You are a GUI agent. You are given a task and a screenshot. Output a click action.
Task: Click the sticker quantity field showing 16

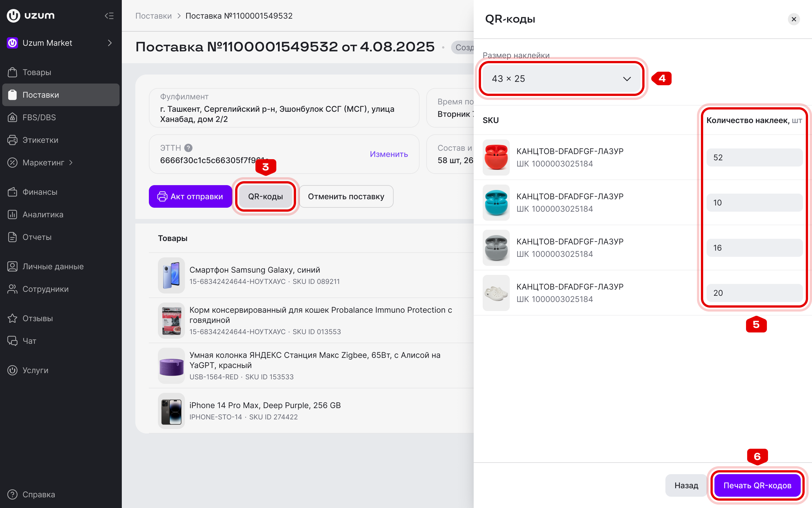pos(754,248)
